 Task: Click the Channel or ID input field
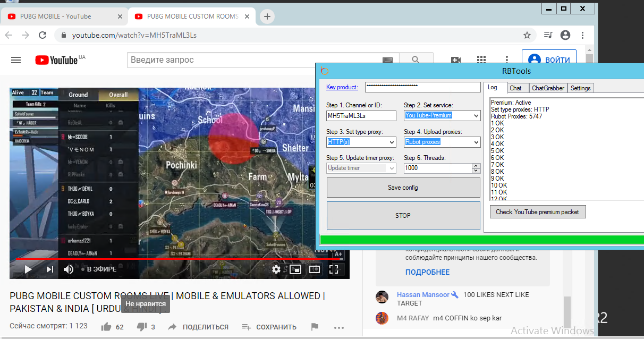point(361,115)
